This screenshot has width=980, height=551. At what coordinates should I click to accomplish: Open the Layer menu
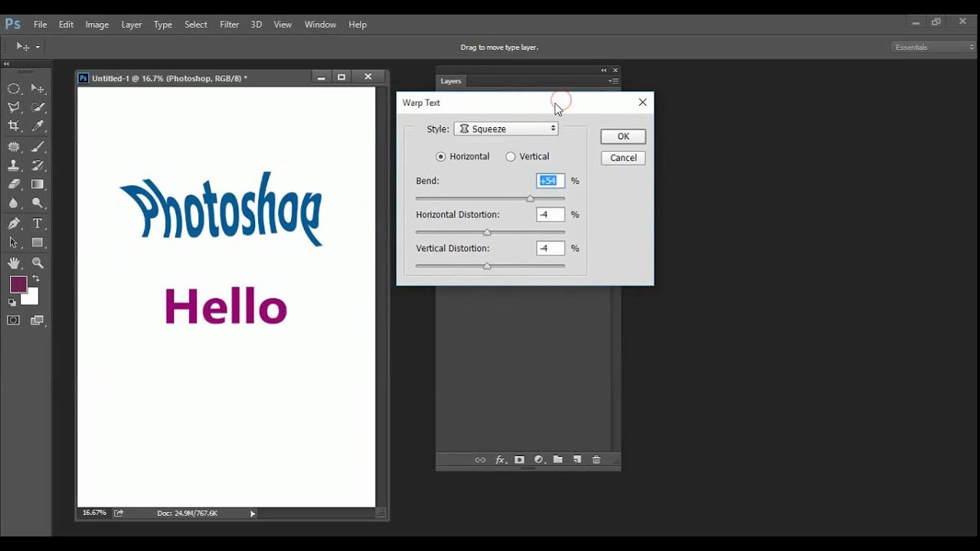tap(132, 24)
